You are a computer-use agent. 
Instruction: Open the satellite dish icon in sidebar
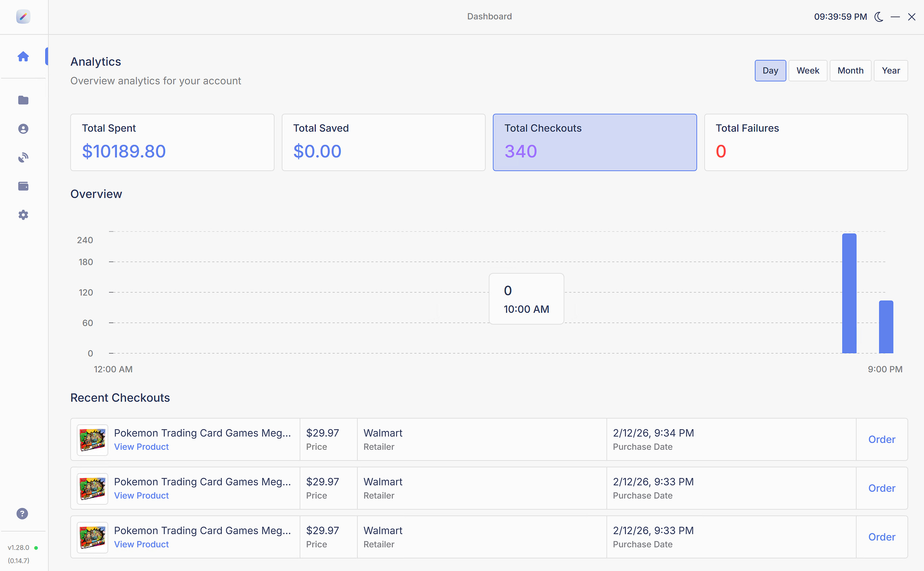click(x=23, y=157)
